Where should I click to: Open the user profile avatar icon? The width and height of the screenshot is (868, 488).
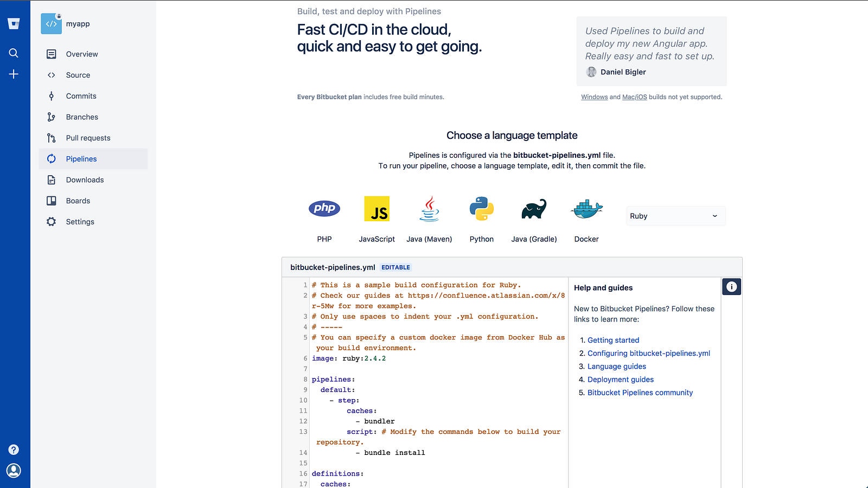14,470
